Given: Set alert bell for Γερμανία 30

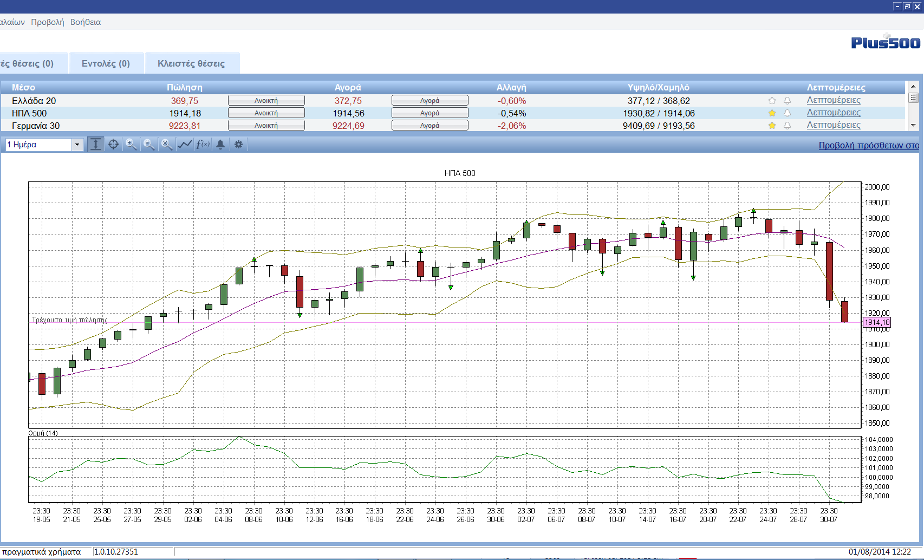Looking at the screenshot, I should (787, 126).
